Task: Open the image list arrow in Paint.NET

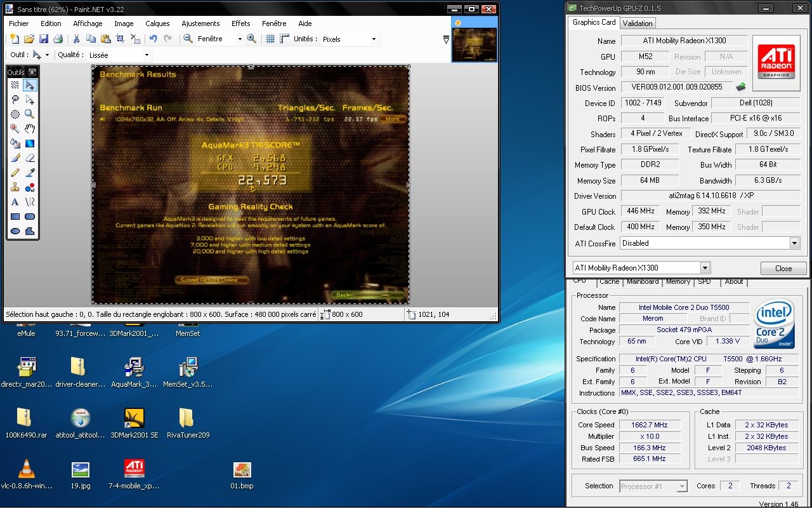Action: click(446, 39)
